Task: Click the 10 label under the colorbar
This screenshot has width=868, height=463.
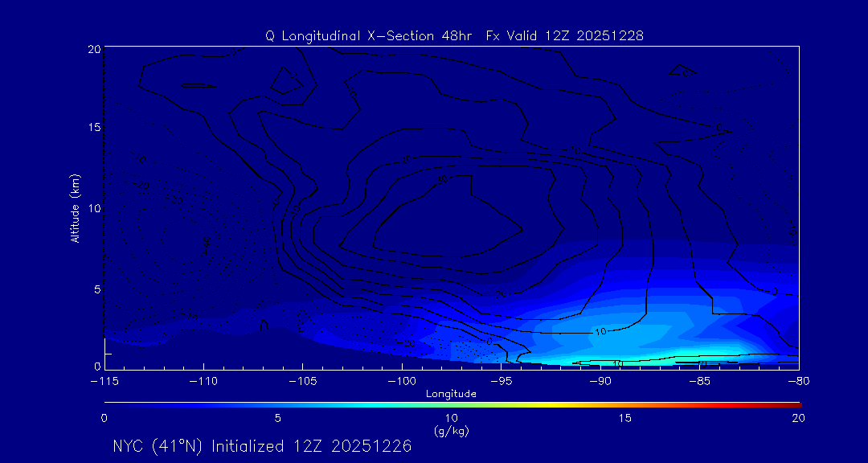Action: [451, 419]
